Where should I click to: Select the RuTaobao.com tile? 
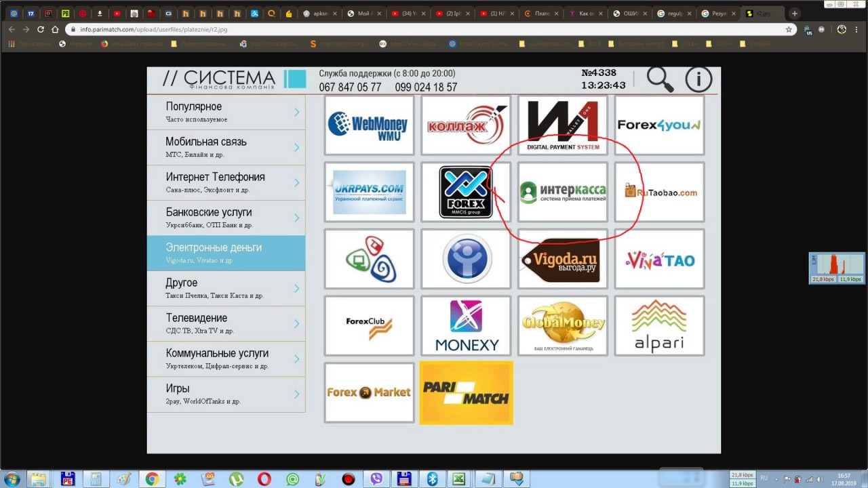[x=659, y=192]
